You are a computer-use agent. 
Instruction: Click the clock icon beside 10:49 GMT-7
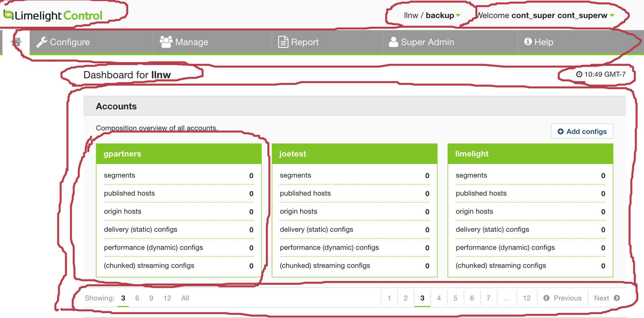[579, 74]
